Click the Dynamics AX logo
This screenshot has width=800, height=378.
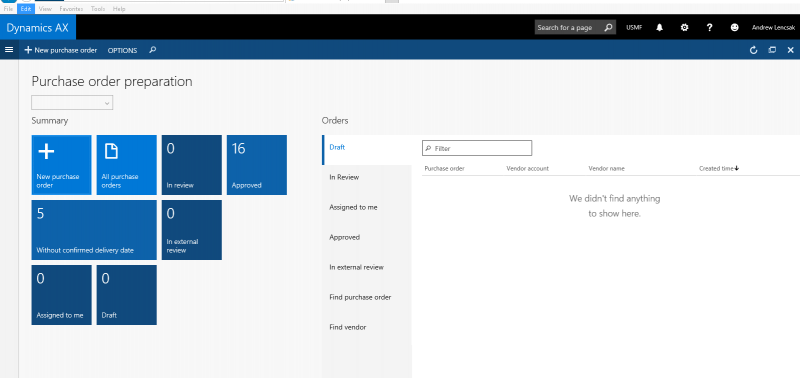click(38, 28)
